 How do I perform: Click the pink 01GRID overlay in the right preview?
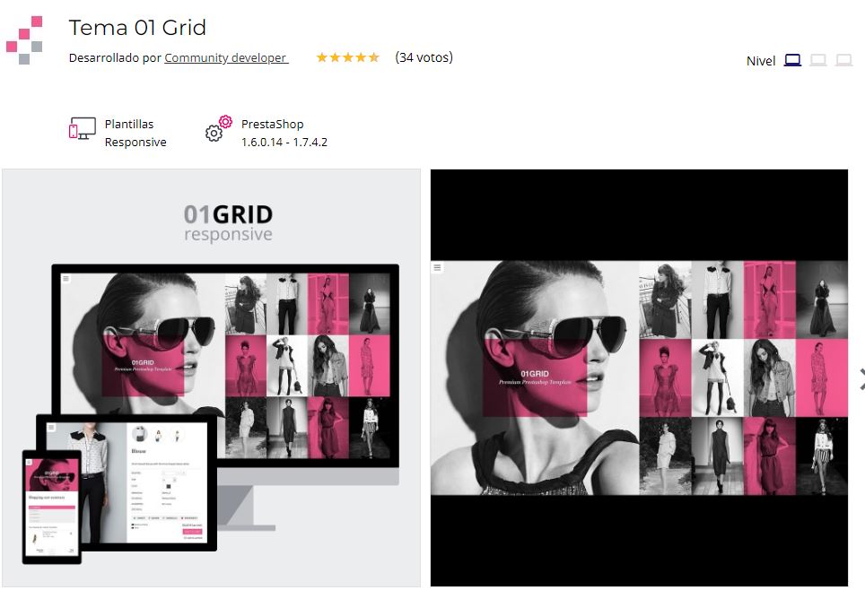[x=534, y=377]
